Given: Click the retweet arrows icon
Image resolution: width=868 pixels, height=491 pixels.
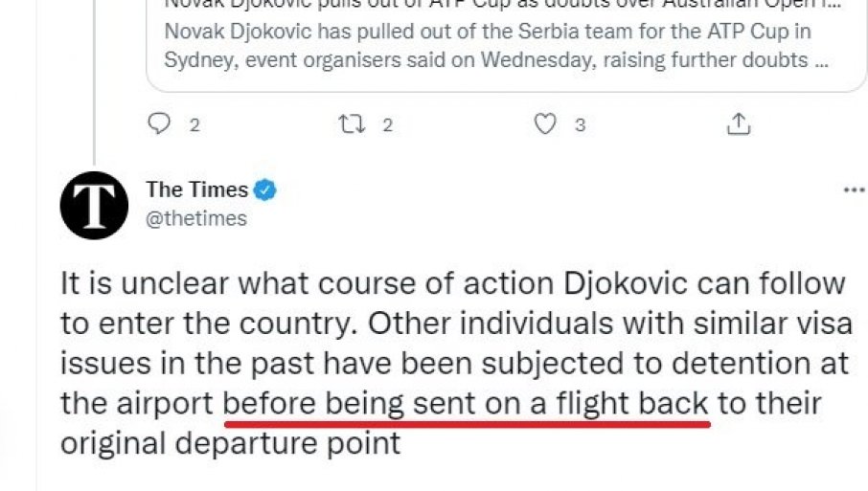Looking at the screenshot, I should point(352,124).
